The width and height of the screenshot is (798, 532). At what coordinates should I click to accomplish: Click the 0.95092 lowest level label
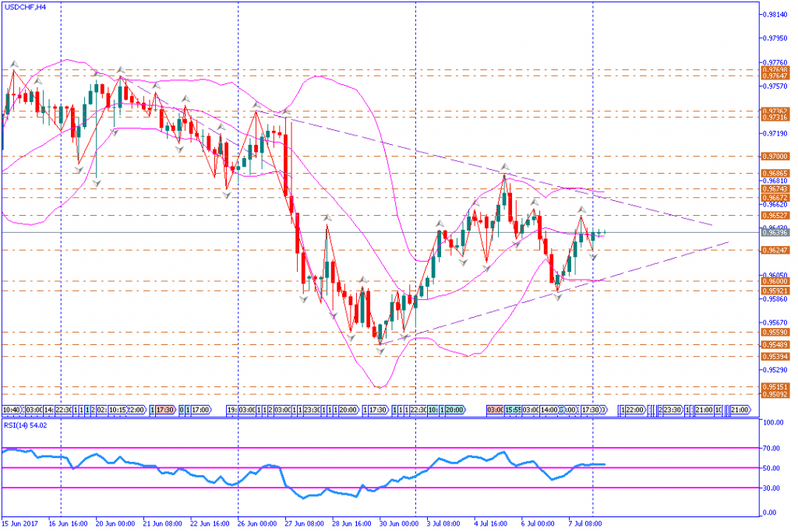coord(775,395)
